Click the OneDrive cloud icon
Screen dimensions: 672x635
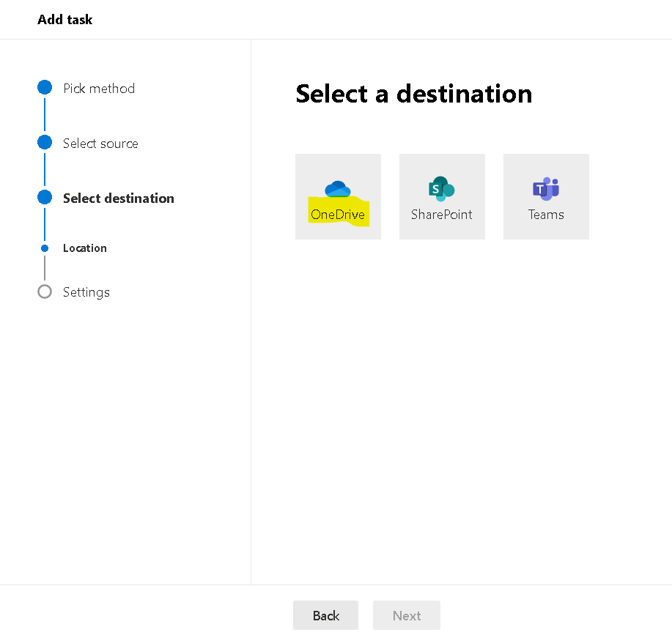pyautogui.click(x=338, y=189)
